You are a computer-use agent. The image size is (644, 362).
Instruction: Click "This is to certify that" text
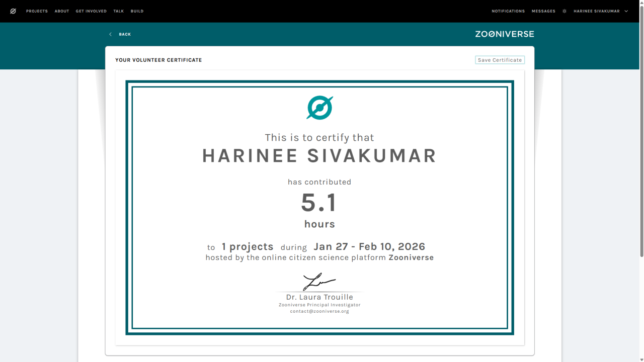[319, 138]
